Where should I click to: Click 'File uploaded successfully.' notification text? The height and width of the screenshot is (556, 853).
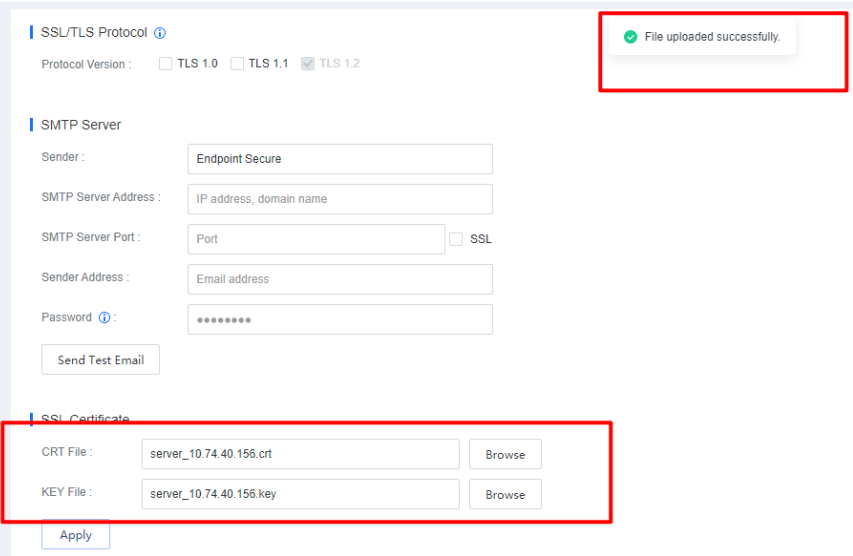(712, 37)
